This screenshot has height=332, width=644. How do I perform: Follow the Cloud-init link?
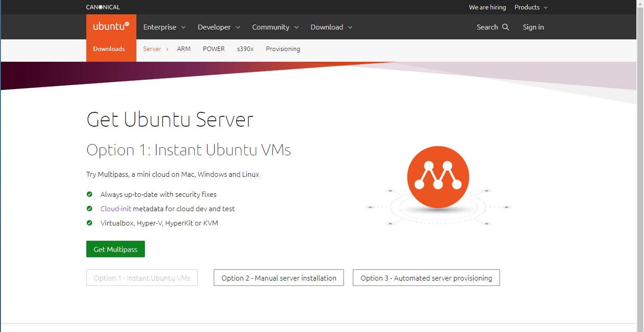coord(116,209)
